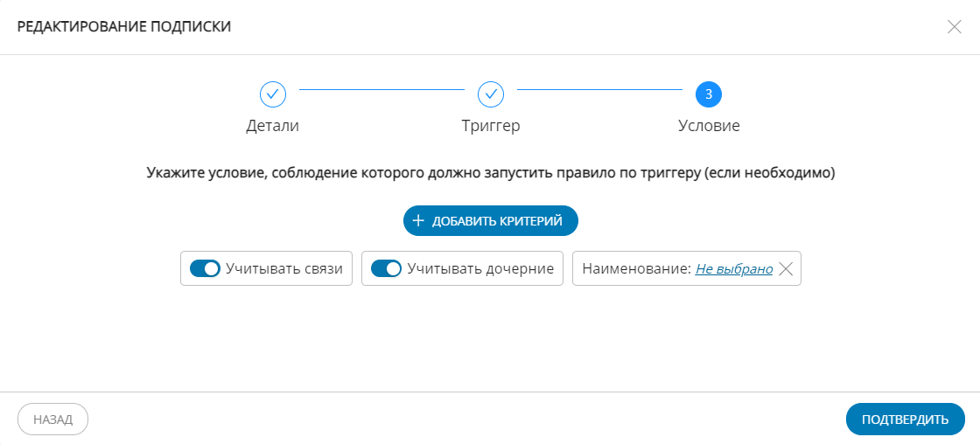Confirm with the Подтвердить button
Image resolution: width=980 pixels, height=444 pixels.
[x=905, y=420]
